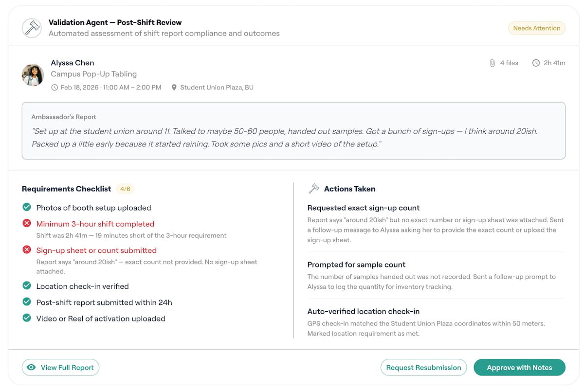
Task: Click the 4/6 checklist progress badge
Action: click(125, 189)
